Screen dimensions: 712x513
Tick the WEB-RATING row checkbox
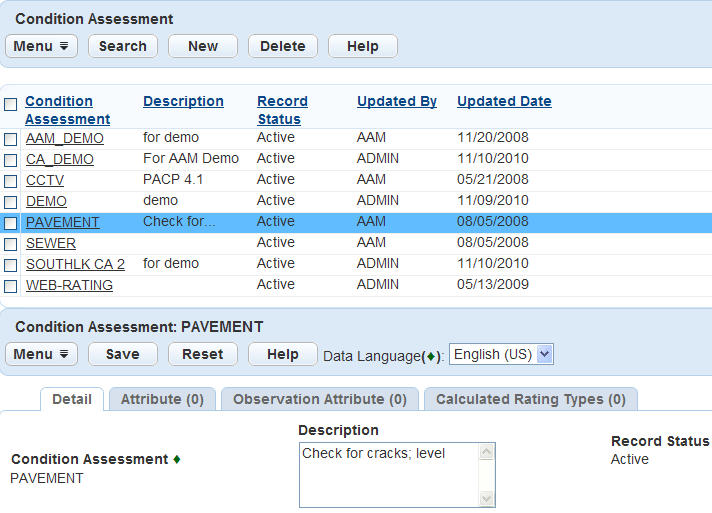(x=11, y=286)
